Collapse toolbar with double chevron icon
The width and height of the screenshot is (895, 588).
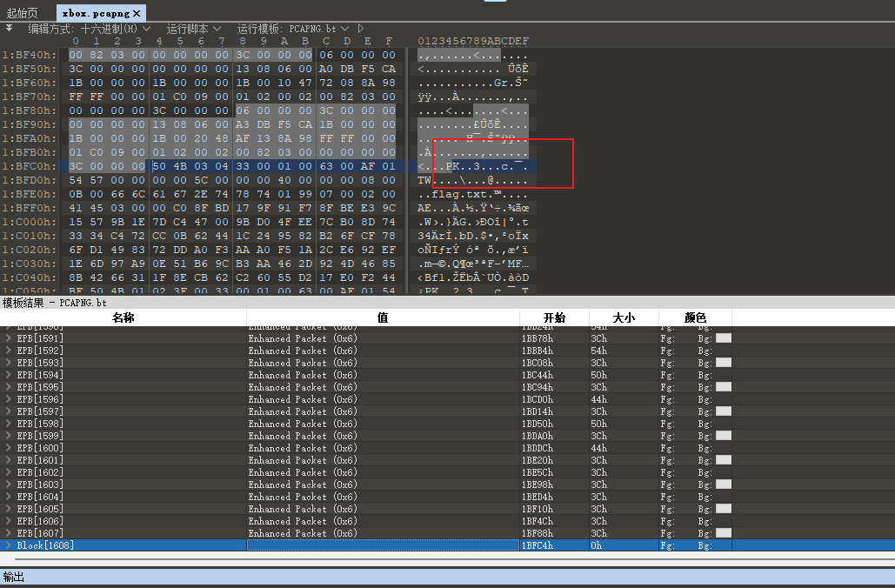click(10, 28)
